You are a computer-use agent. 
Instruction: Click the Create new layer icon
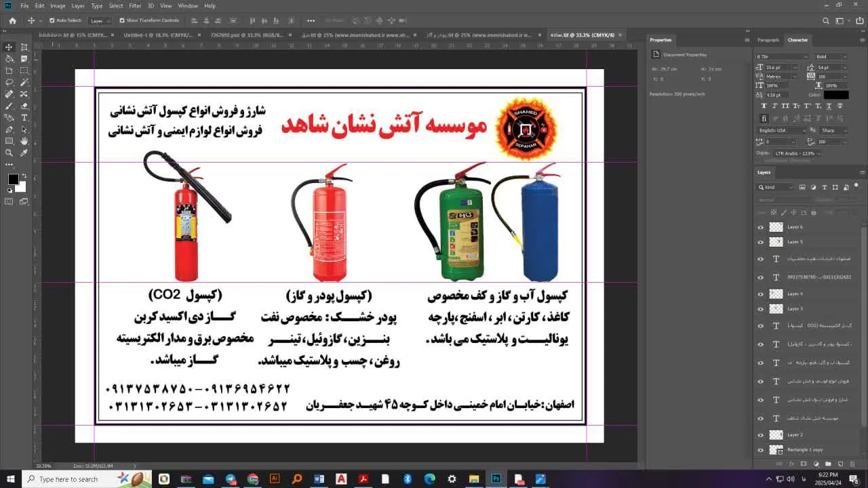[x=840, y=464]
